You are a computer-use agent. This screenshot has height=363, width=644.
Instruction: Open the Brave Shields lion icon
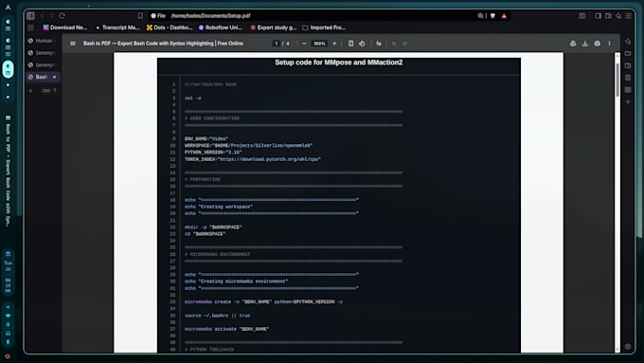tap(492, 15)
